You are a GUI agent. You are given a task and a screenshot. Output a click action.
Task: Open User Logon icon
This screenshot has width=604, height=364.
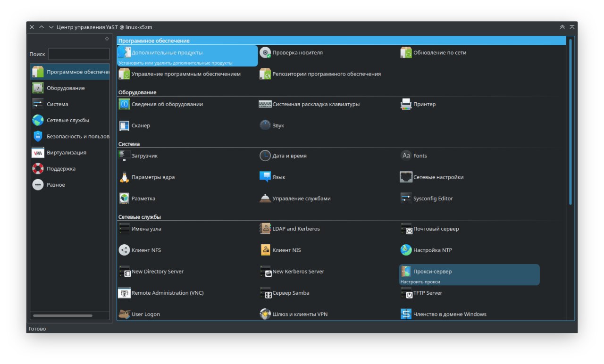tap(124, 314)
